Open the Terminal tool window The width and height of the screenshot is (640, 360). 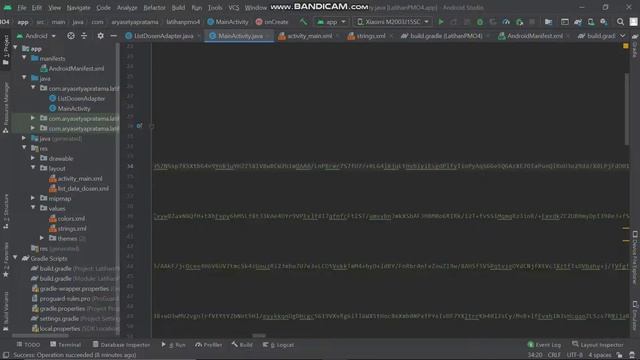click(65, 345)
